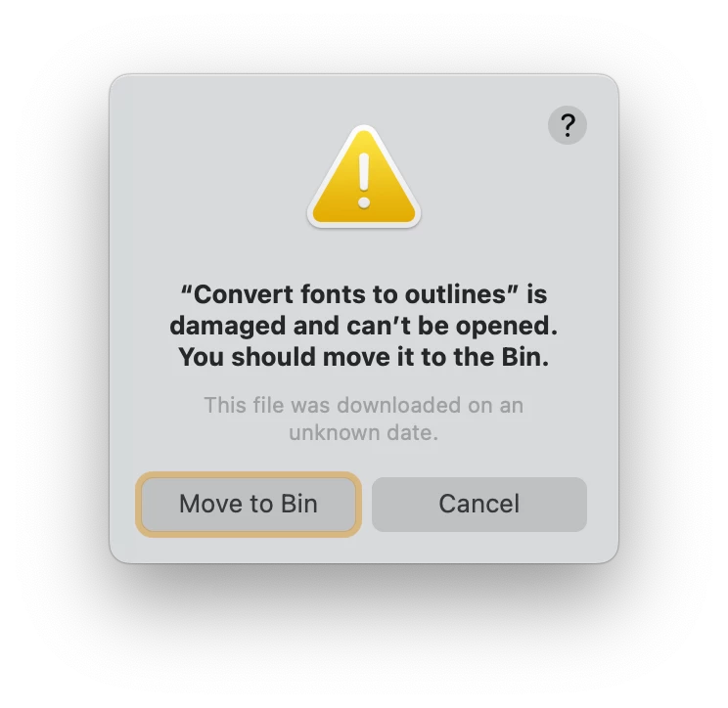The width and height of the screenshot is (728, 708).
Task: Click the caution alert icon above the message
Action: [364, 177]
